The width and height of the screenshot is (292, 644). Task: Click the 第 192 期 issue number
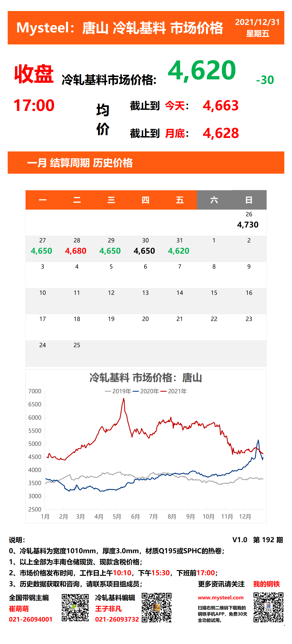point(268,540)
